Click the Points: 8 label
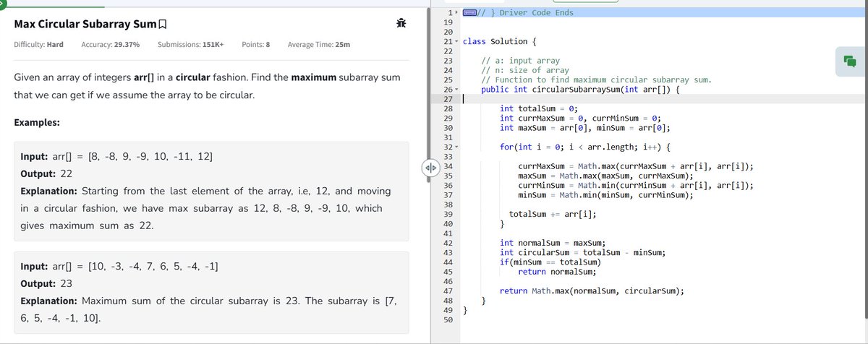 256,45
